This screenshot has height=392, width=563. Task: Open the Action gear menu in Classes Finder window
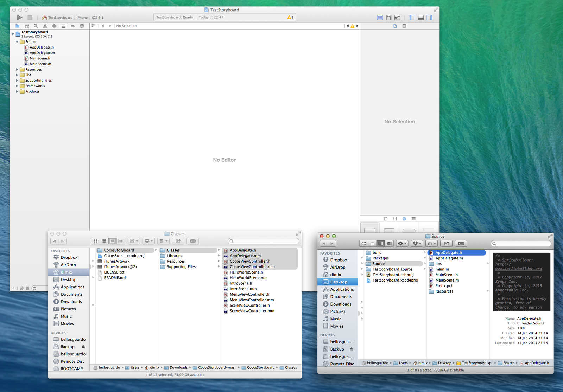(x=134, y=241)
